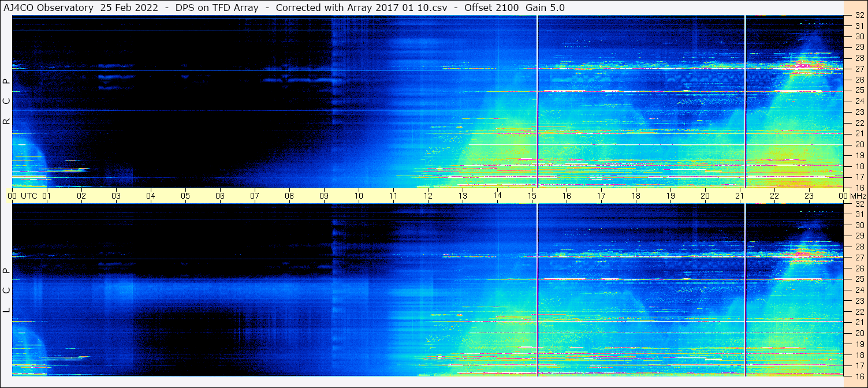
Task: Select hour label "05" on UTC axis
Action: click(x=185, y=196)
